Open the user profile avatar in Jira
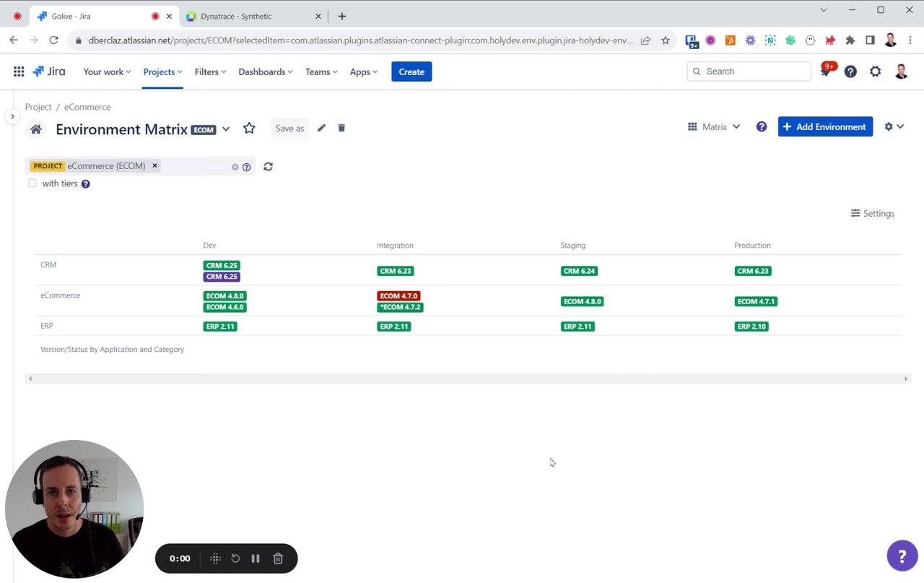The height and width of the screenshot is (583, 924). pyautogui.click(x=901, y=72)
